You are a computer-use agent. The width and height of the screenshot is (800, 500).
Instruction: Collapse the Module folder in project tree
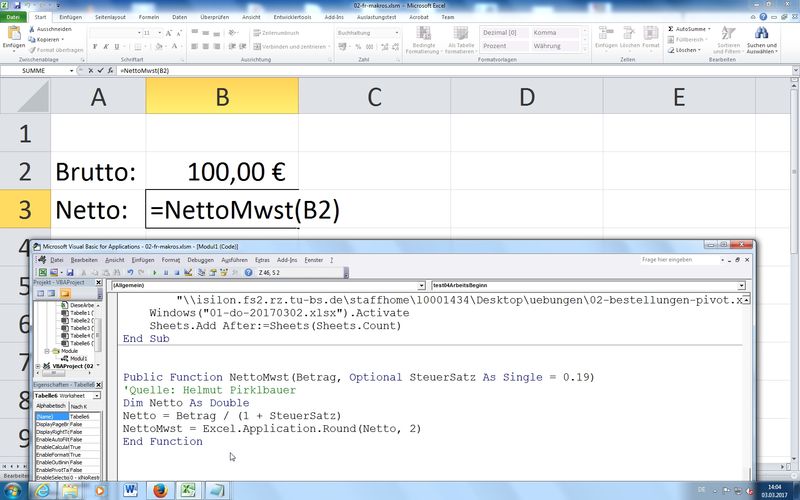[47, 351]
